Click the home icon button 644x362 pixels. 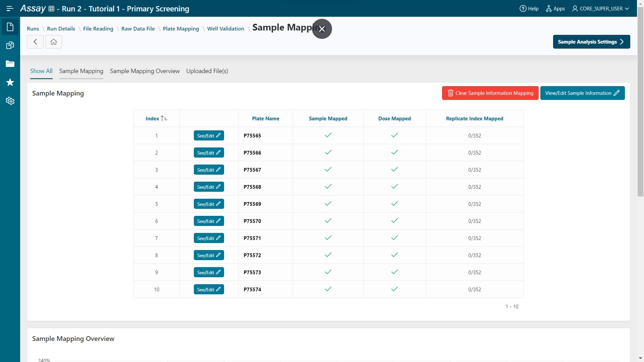tap(54, 42)
